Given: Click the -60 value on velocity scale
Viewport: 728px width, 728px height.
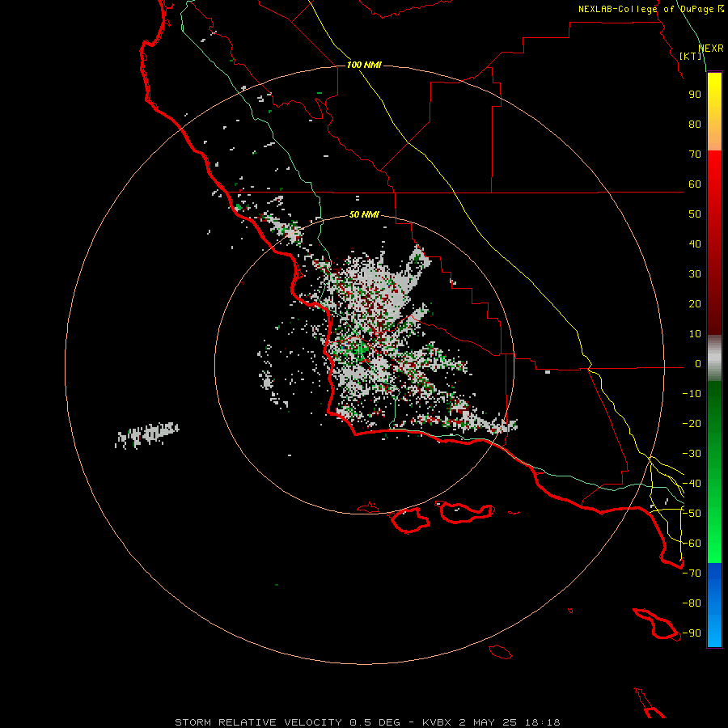Looking at the screenshot, I should tap(692, 544).
